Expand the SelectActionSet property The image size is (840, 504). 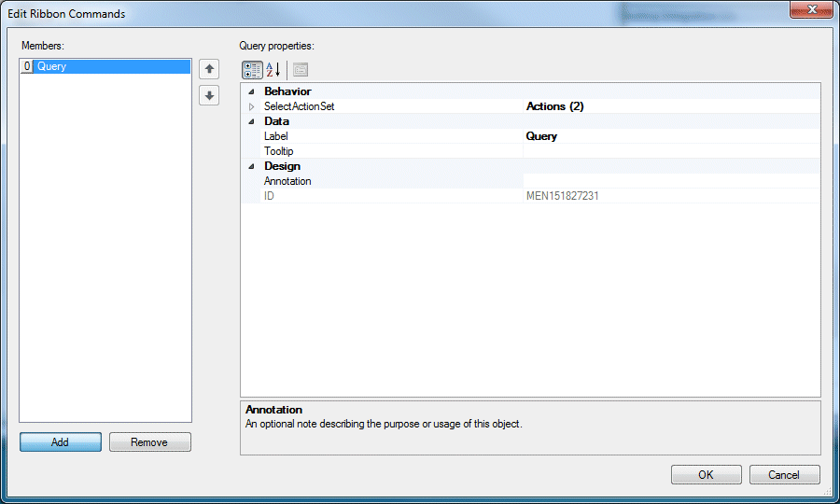pyautogui.click(x=251, y=106)
